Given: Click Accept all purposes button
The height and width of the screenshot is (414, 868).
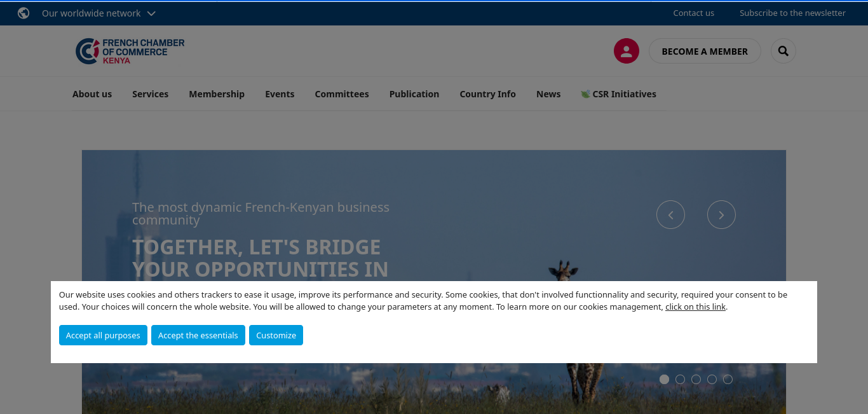Looking at the screenshot, I should 103,335.
